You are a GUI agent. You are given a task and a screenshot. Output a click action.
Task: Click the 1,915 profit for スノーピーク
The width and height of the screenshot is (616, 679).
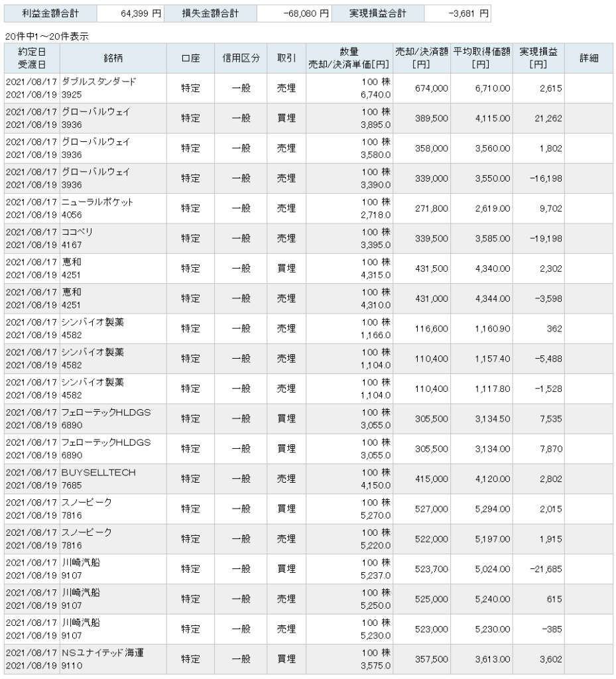click(x=550, y=539)
